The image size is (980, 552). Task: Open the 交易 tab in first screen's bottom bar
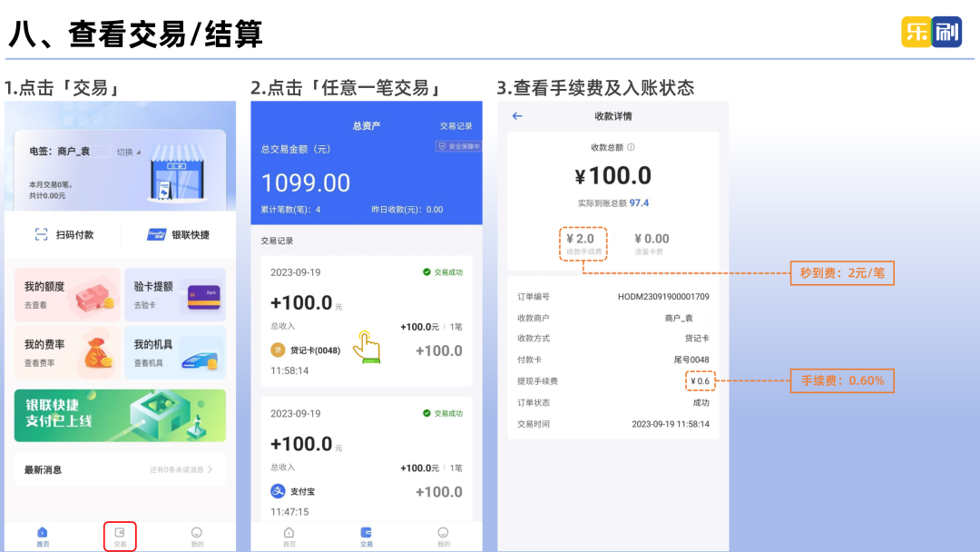[120, 537]
